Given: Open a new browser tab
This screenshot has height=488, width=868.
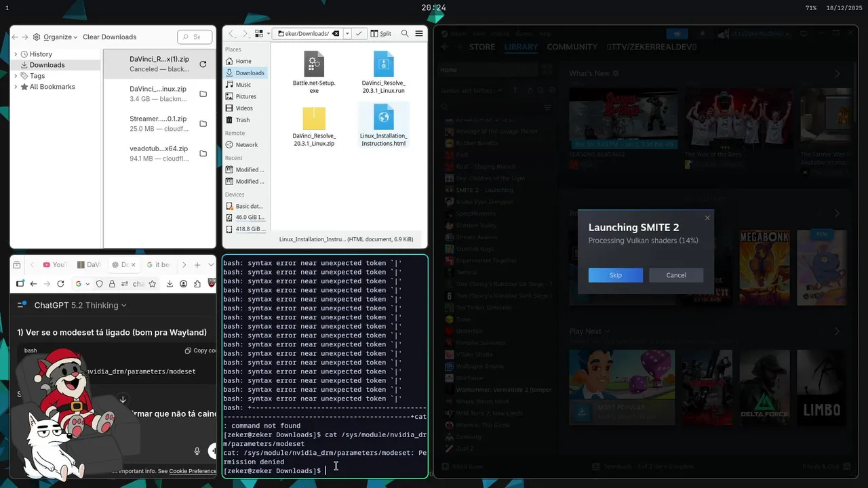Looking at the screenshot, I should (x=197, y=265).
